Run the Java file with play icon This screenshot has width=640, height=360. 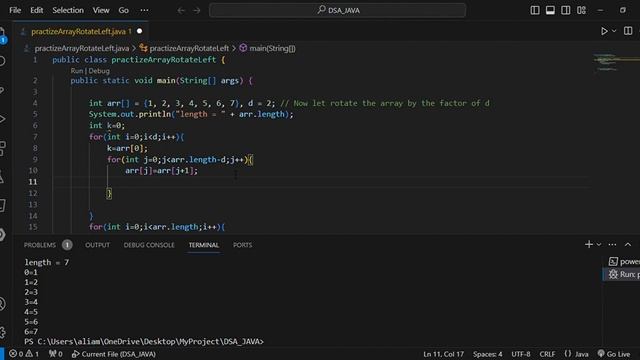(604, 31)
